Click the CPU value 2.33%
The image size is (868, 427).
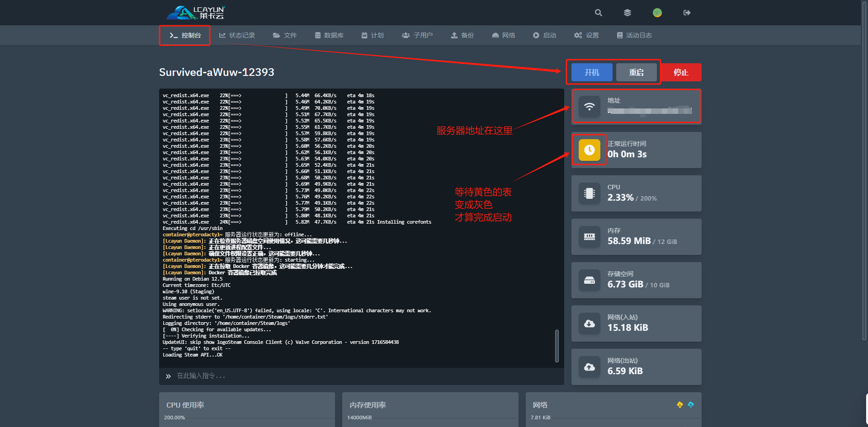pyautogui.click(x=620, y=197)
